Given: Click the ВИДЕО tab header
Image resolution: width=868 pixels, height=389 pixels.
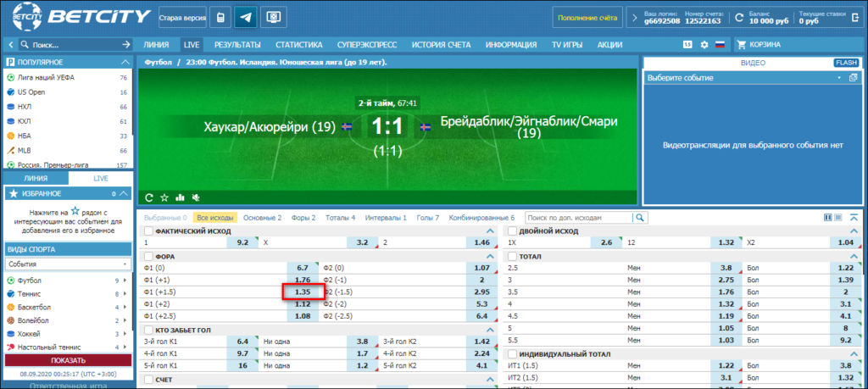Looking at the screenshot, I should coord(753,63).
